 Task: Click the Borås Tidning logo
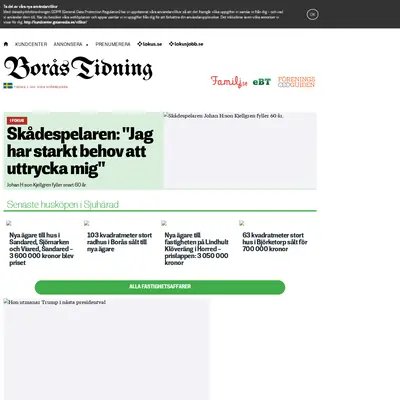[78, 68]
